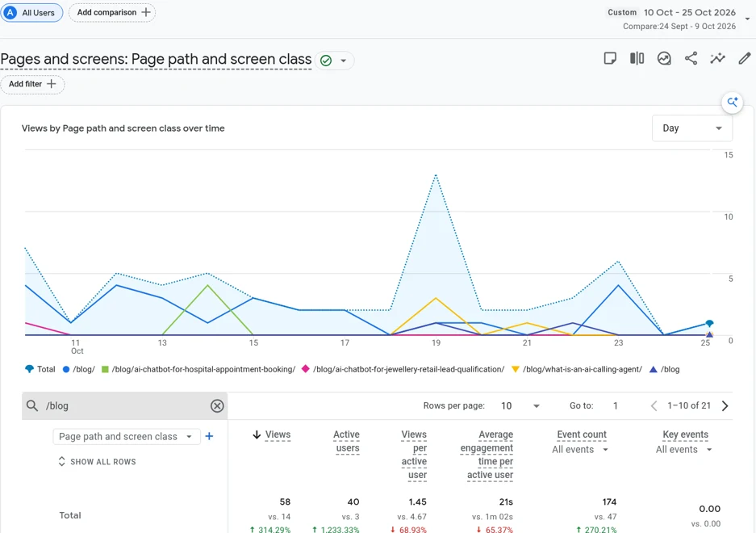The image size is (756, 533).
Task: Click the Total views value 58
Action: point(285,502)
